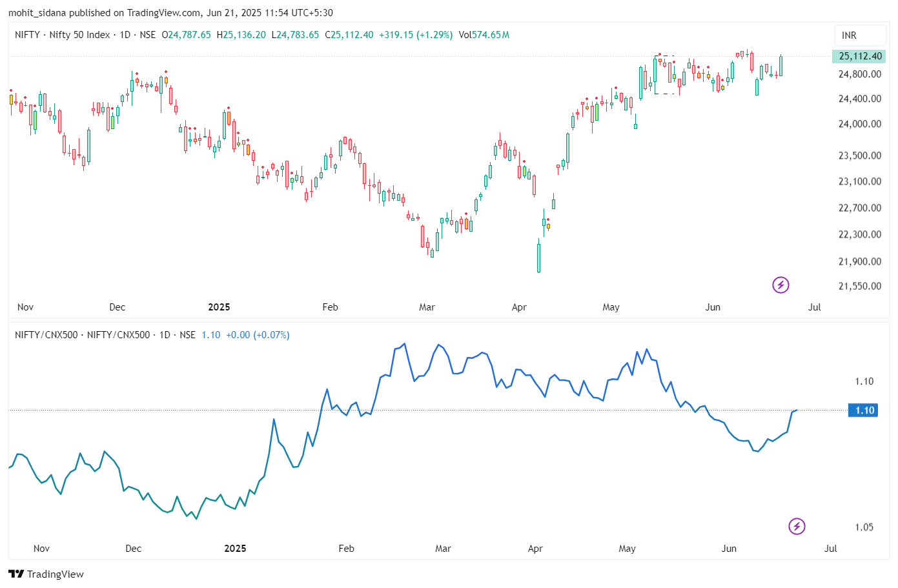Click the Nov label on upper time axis
The image size is (898, 588).
(x=25, y=307)
